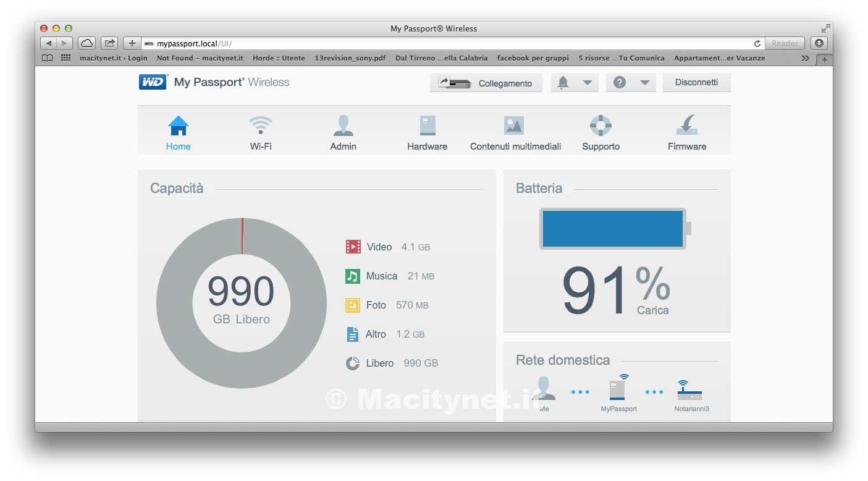This screenshot has height=481, width=868.
Task: Open Safari bookmarks book icon
Action: point(48,58)
